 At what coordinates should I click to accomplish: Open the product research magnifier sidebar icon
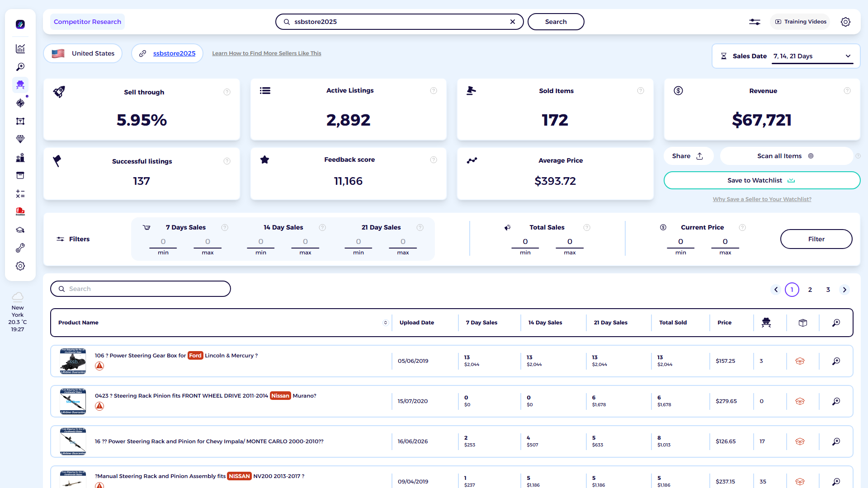click(20, 67)
